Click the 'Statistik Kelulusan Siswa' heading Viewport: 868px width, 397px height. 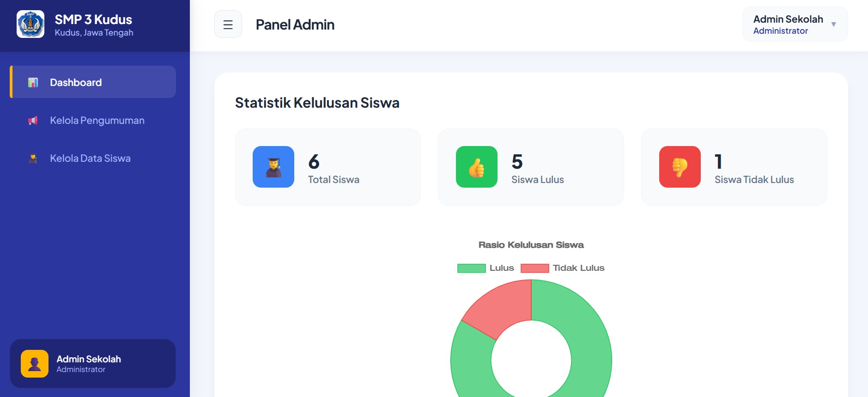point(317,103)
